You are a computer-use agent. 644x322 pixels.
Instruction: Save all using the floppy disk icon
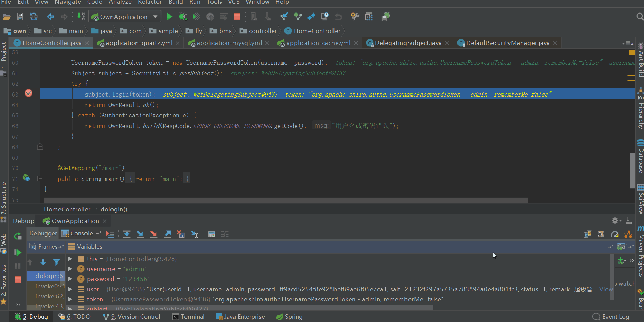tap(20, 17)
